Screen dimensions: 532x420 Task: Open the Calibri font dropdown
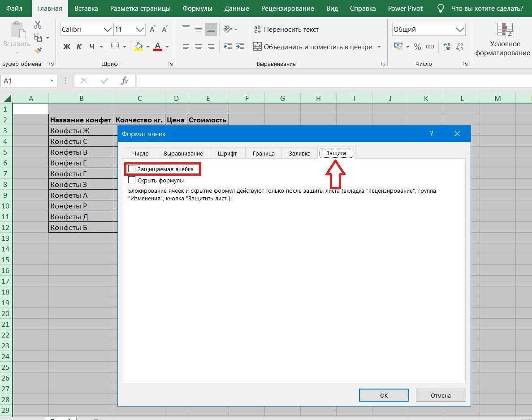pos(107,29)
